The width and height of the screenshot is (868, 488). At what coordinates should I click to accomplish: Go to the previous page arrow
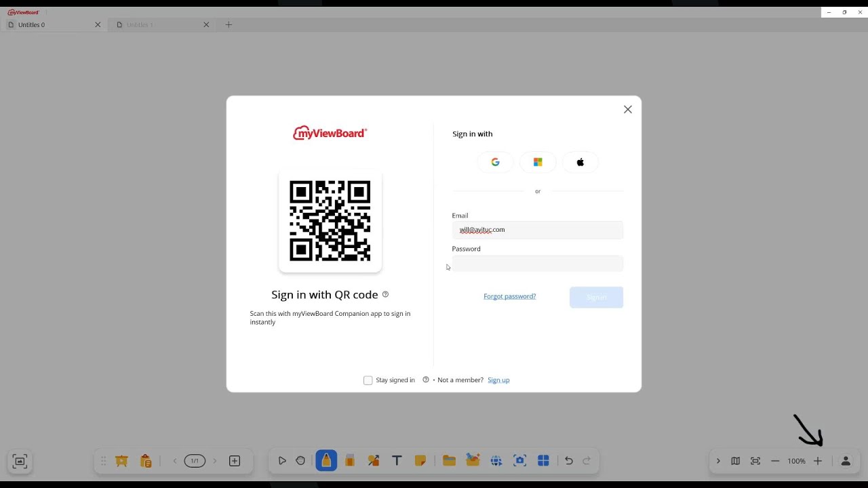click(175, 461)
